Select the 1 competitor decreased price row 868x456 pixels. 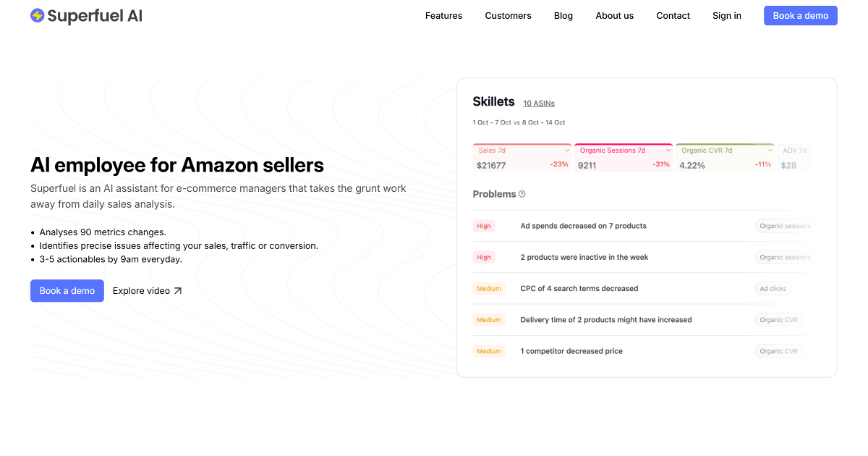pos(571,351)
